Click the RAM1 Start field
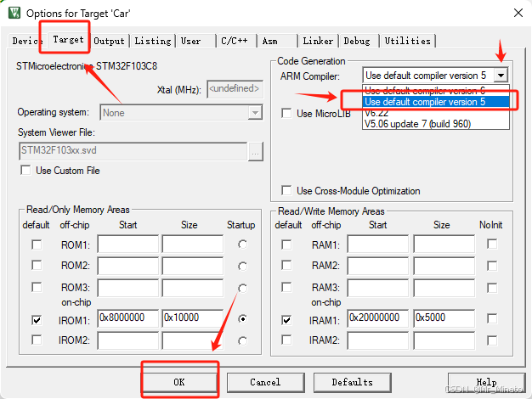The width and height of the screenshot is (532, 399). coord(377,244)
